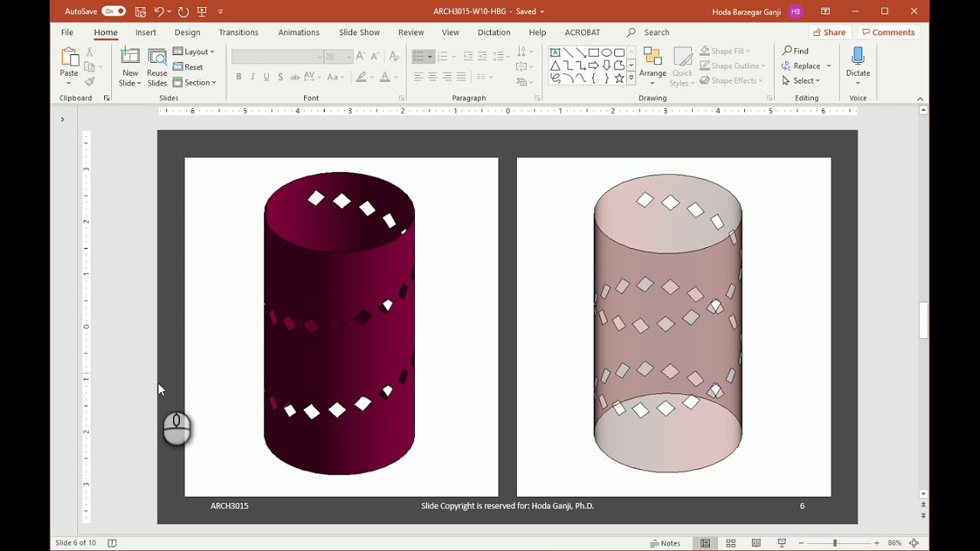The image size is (980, 551).
Task: Start slideshow from beginning icon in title bar
Action: (x=202, y=11)
